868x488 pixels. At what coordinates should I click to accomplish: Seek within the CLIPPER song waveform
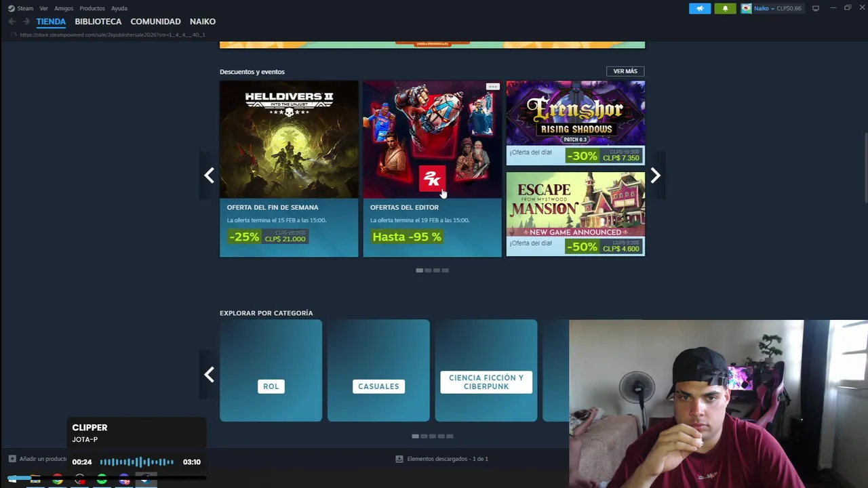(137, 462)
